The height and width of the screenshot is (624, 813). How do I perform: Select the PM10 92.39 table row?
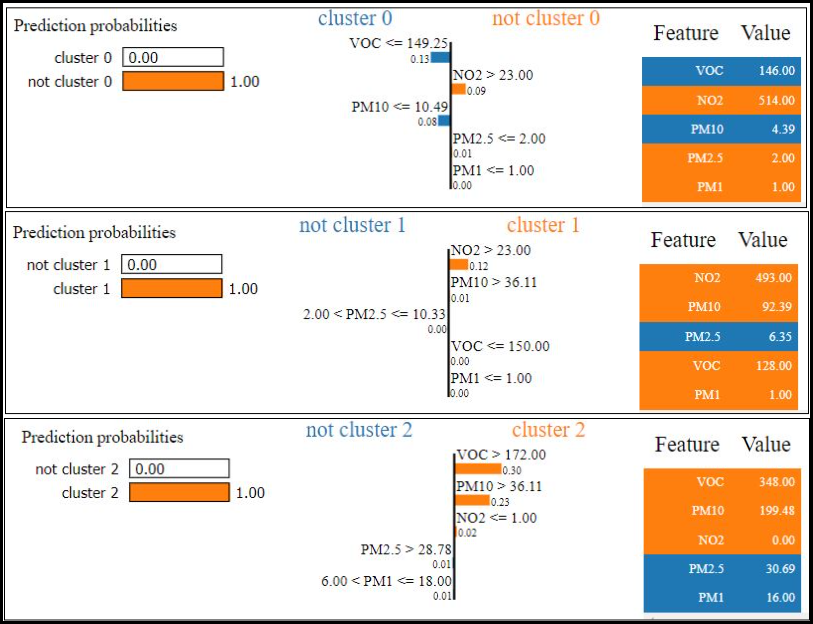718,307
